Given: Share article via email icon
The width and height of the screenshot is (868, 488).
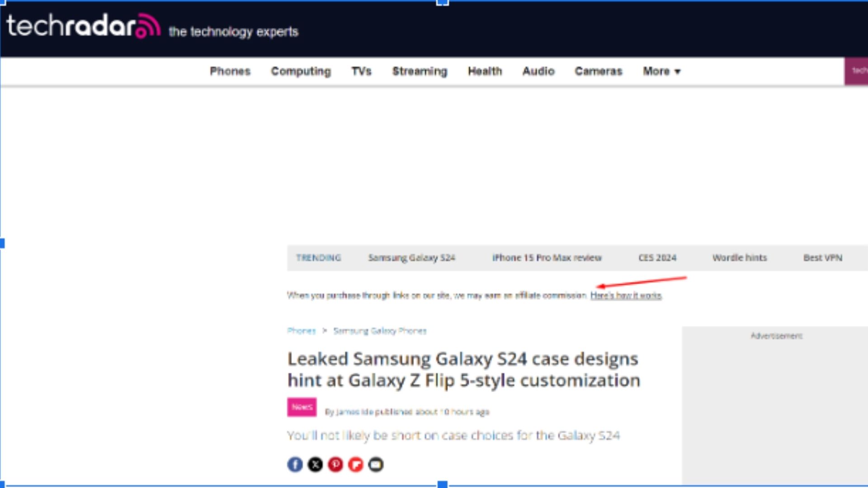Looking at the screenshot, I should click(376, 465).
